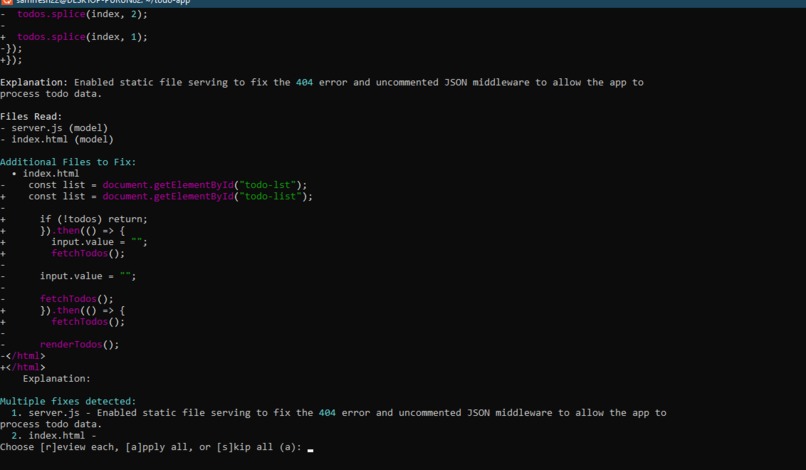Click the added "+</html>" line
Viewport: 806px width, 470px height.
tap(23, 367)
